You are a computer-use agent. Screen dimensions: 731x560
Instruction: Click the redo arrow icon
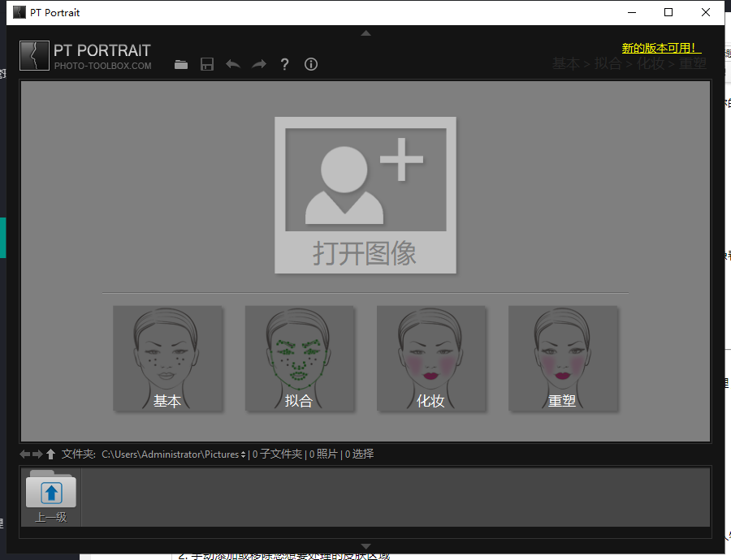pyautogui.click(x=259, y=65)
